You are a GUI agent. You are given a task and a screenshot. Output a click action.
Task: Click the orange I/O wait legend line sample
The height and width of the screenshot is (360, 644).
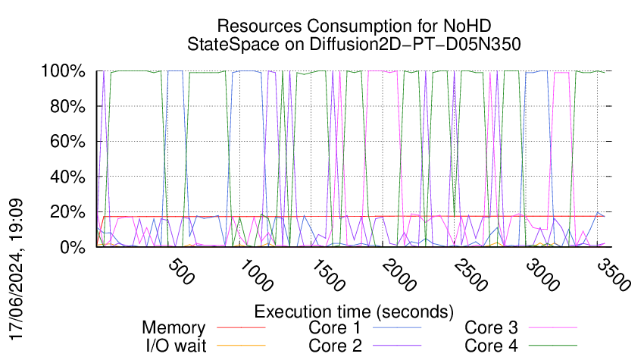point(241,346)
